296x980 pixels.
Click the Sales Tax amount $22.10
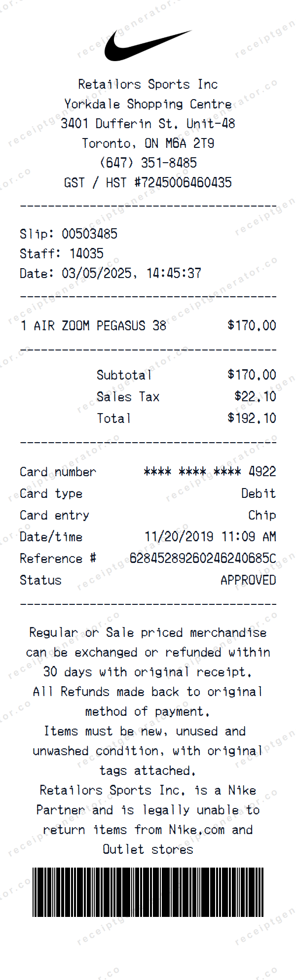[x=255, y=396]
